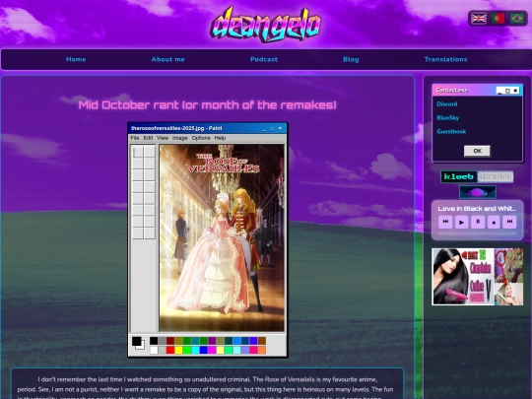Open the File menu in Paint
The height and width of the screenshot is (399, 532).
click(x=135, y=138)
